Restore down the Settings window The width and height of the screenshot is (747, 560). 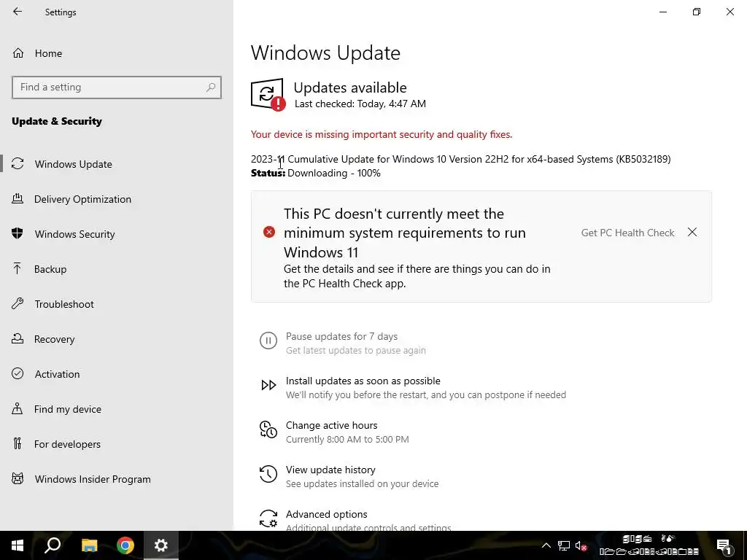[697, 12]
